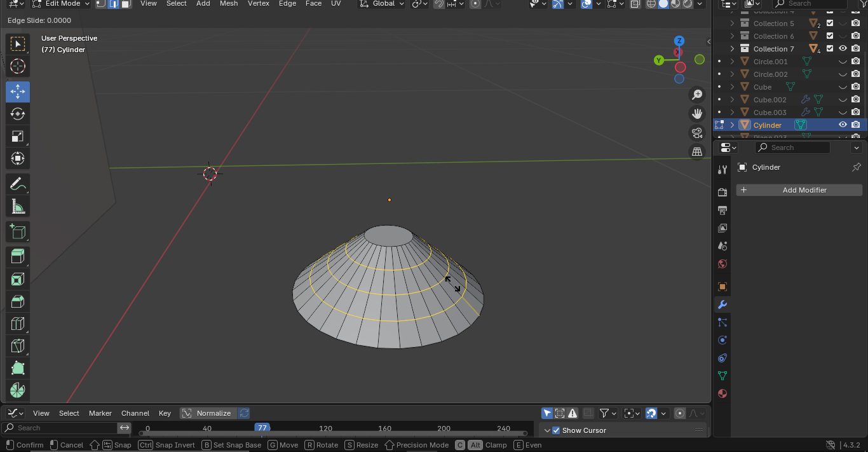Image resolution: width=868 pixels, height=452 pixels.
Task: Expand Cube.003 in outliner
Action: 732,113
